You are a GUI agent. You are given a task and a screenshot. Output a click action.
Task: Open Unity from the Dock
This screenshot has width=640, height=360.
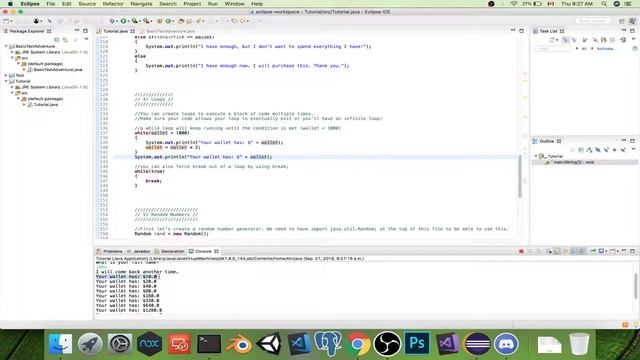(269, 344)
